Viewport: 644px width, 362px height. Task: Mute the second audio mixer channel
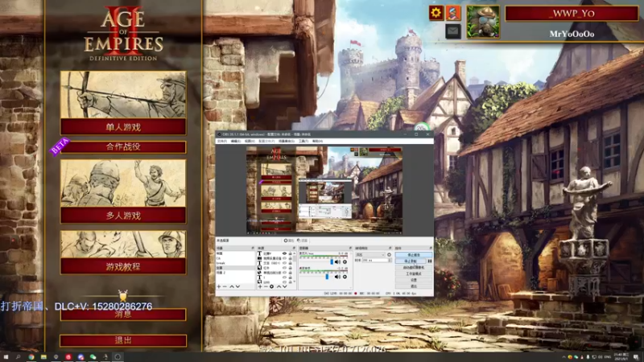tap(337, 277)
